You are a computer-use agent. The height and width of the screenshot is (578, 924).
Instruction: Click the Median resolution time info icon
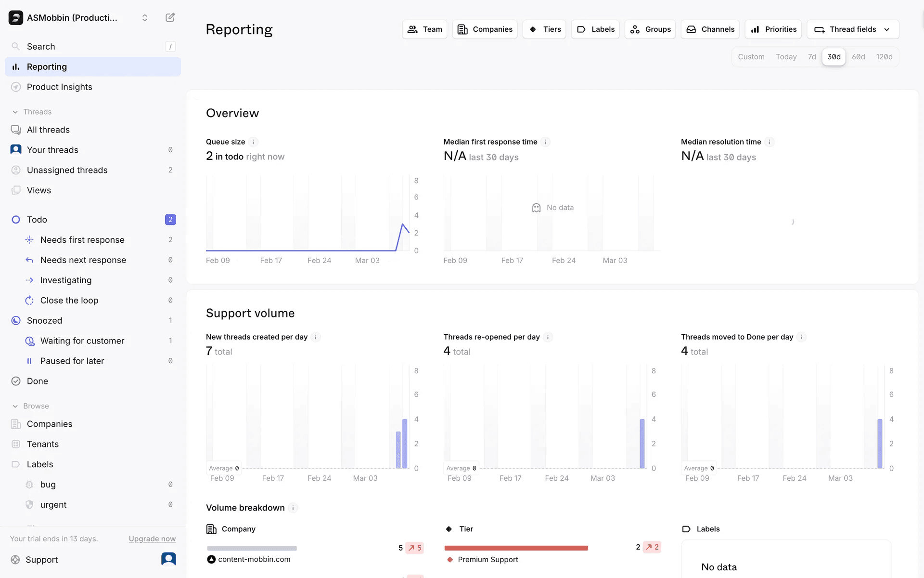click(770, 142)
